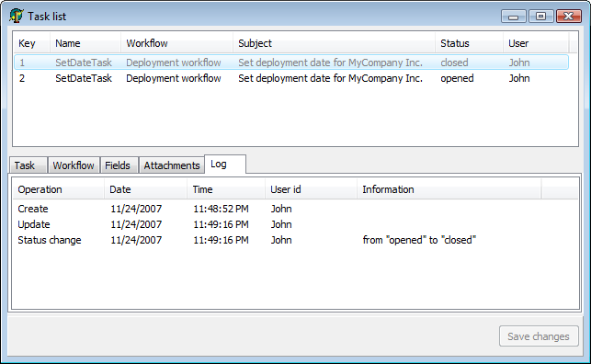Click the Information column header in log
The height and width of the screenshot is (364, 591).
[449, 189]
